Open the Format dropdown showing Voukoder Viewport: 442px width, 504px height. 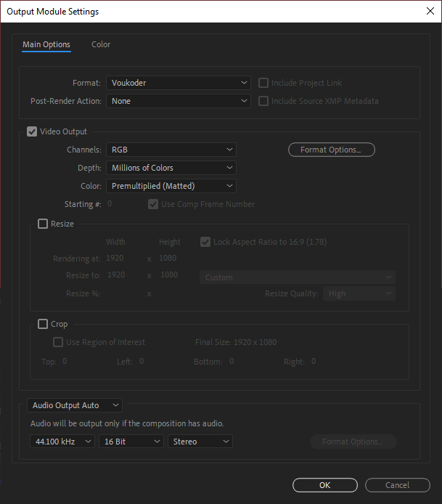click(179, 83)
